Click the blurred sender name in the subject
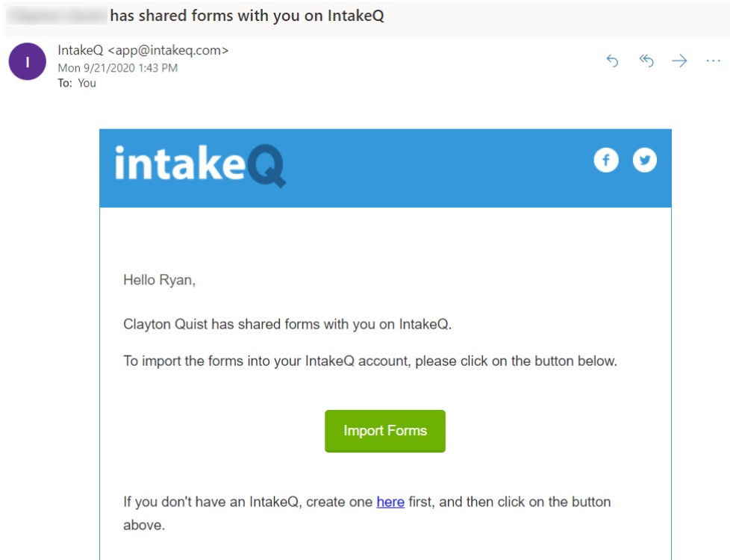Image resolution: width=730 pixels, height=560 pixels. 57,16
